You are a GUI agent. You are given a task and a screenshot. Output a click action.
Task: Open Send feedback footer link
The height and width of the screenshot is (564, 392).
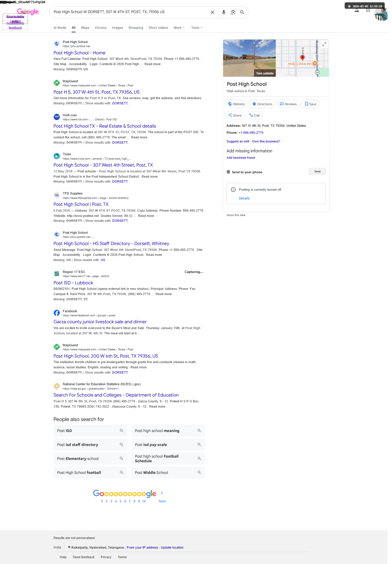click(x=83, y=557)
